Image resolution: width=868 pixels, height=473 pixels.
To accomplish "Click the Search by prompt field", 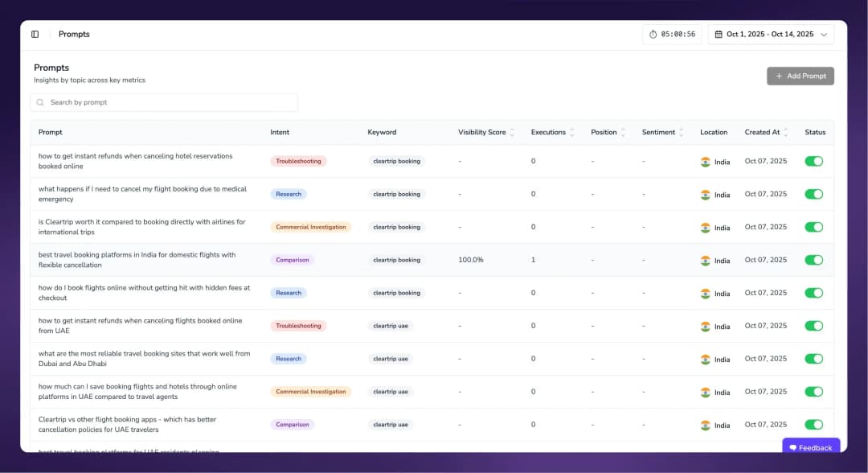I will [x=169, y=103].
